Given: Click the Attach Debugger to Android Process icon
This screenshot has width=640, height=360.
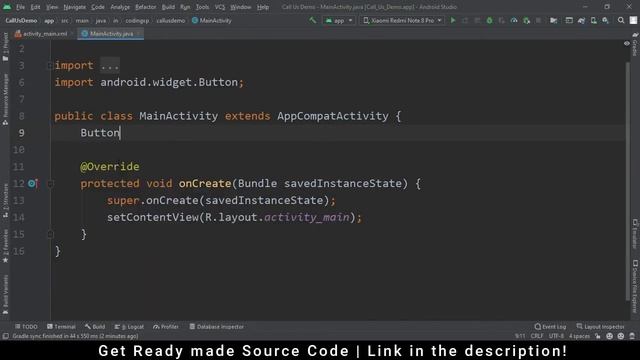Looking at the screenshot, I should (x=526, y=20).
